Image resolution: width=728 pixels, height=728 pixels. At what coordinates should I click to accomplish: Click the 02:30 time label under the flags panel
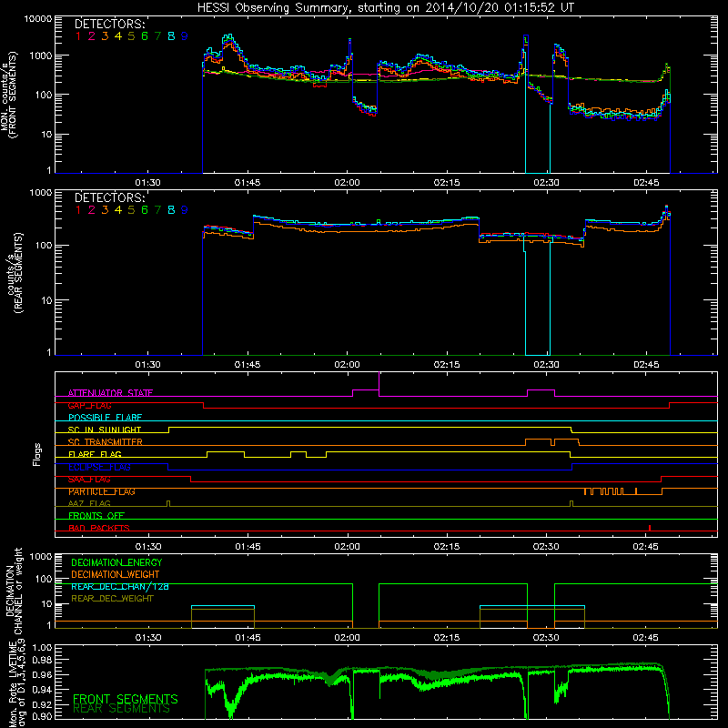point(546,547)
